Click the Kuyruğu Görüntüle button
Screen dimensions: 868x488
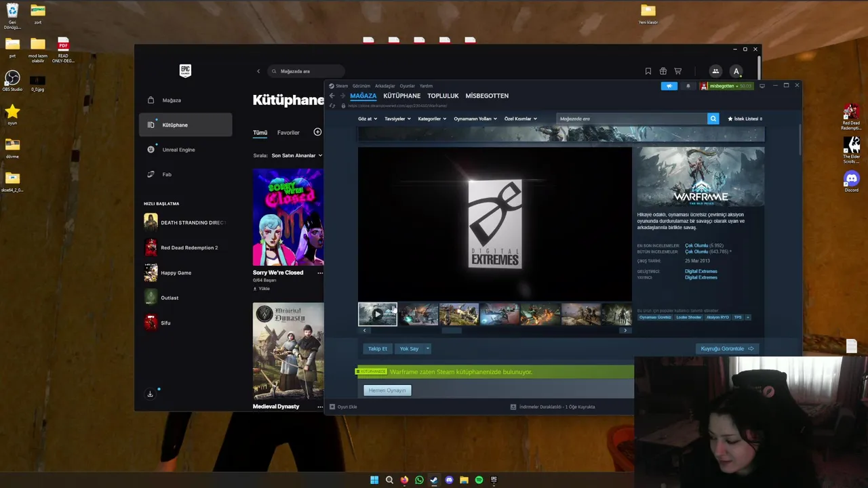tap(727, 348)
